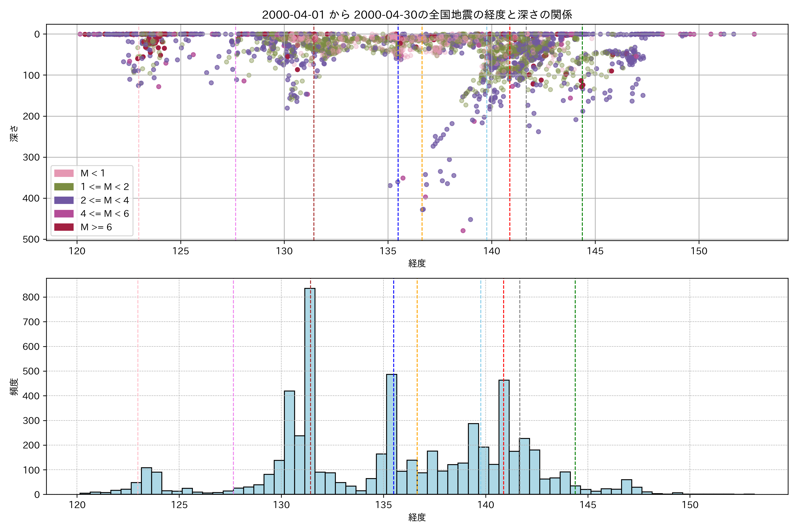Click the 経度 label under the histogram

pos(417,517)
